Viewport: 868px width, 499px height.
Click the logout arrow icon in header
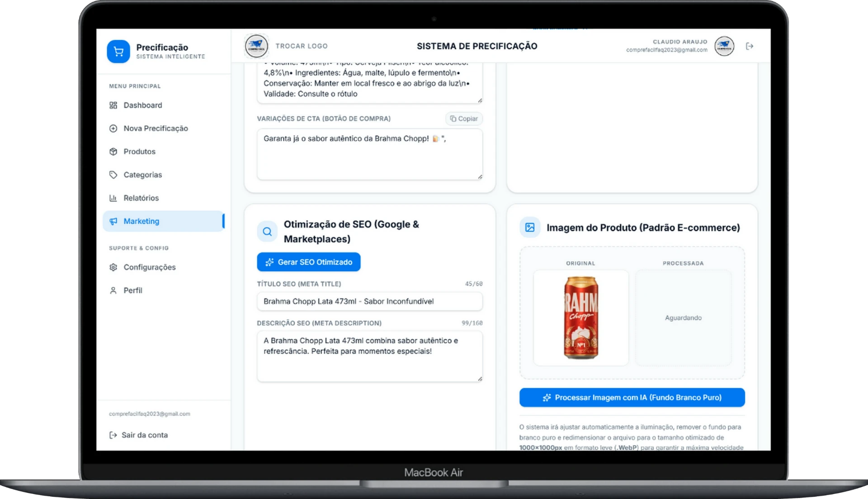pyautogui.click(x=750, y=46)
